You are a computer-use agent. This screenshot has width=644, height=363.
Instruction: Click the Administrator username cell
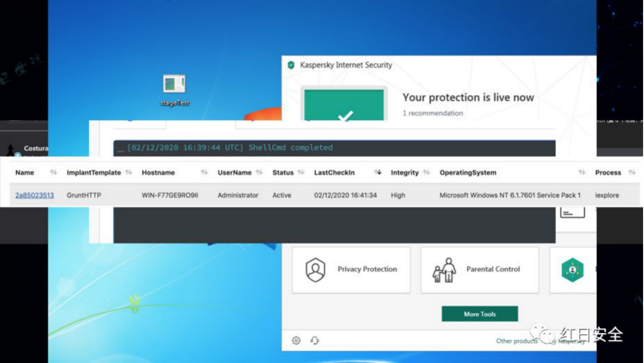point(238,195)
